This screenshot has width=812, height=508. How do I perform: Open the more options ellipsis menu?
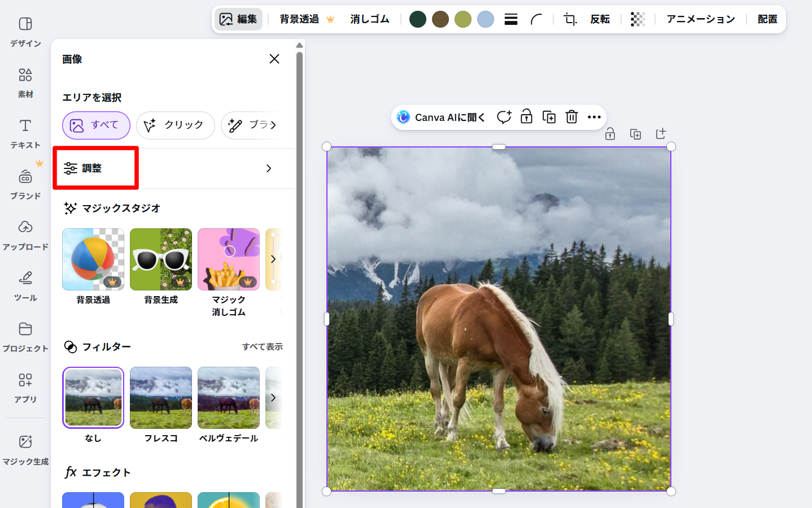point(594,117)
